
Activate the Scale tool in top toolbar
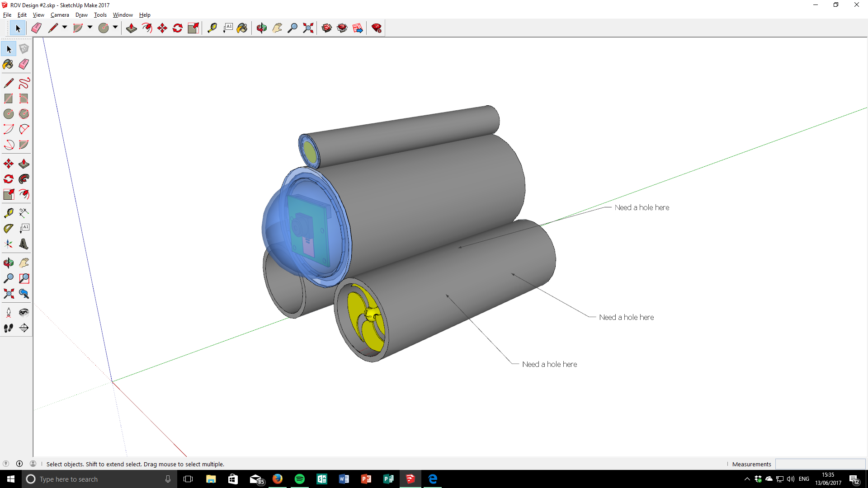click(x=193, y=28)
